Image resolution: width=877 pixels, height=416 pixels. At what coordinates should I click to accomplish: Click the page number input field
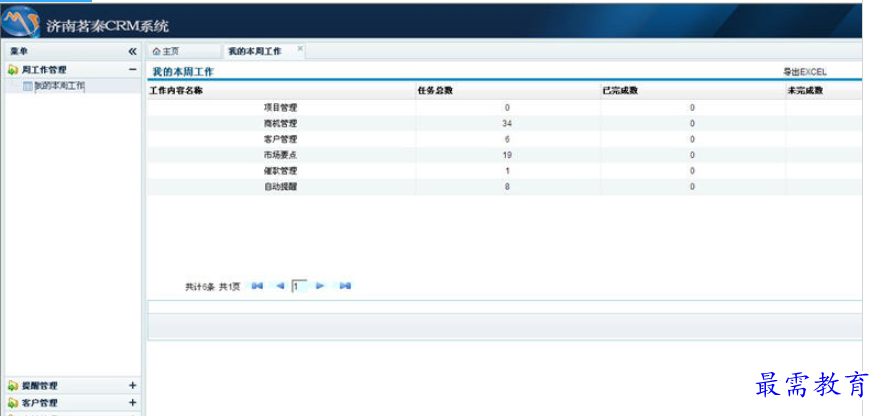(299, 286)
